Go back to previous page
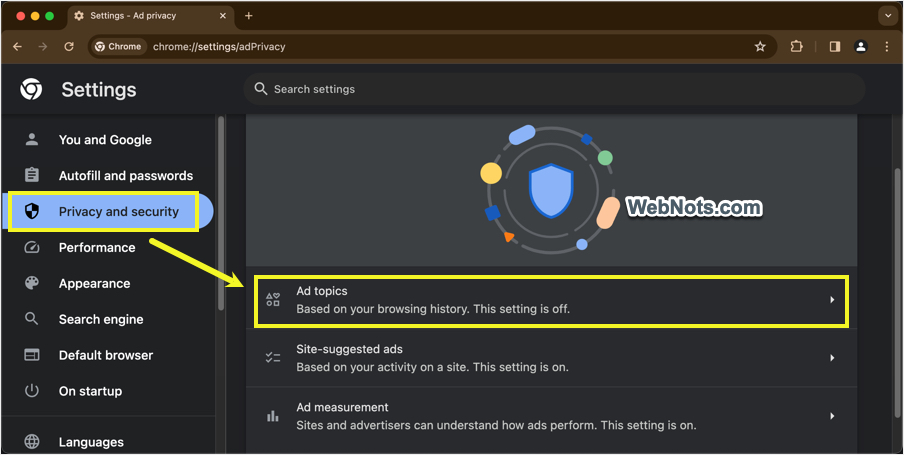Image resolution: width=904 pixels, height=455 pixels. 17,46
